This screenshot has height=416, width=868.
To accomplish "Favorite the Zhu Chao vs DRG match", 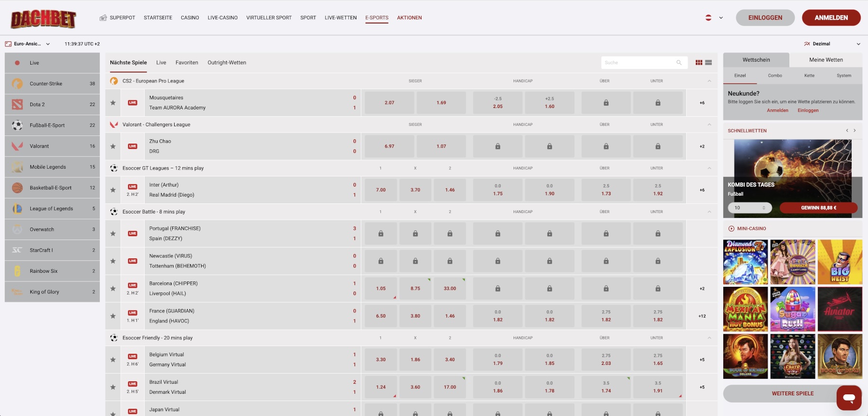I will [113, 146].
